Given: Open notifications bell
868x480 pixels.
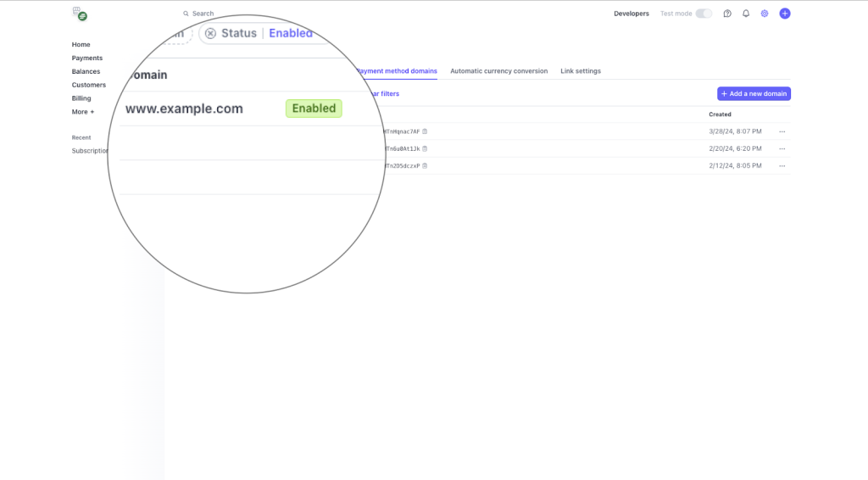Looking at the screenshot, I should pos(746,14).
